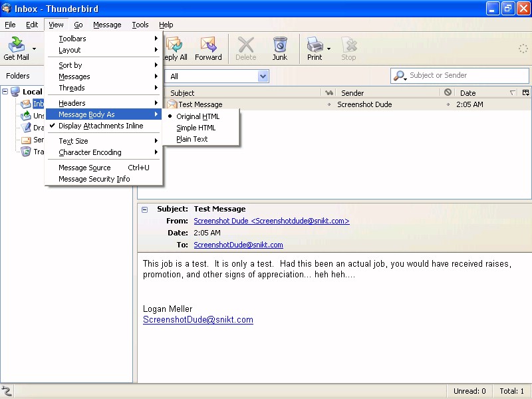The width and height of the screenshot is (532, 399).
Task: Click the To address link in header
Action: [x=238, y=245]
